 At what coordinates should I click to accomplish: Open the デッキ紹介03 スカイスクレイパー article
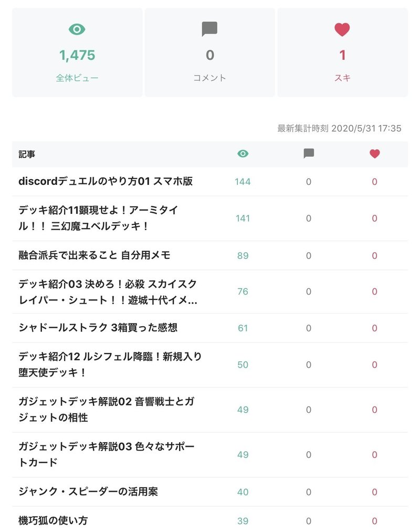point(108,292)
